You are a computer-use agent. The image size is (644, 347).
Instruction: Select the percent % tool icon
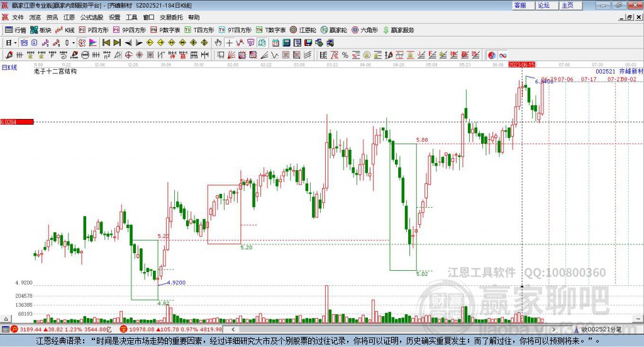pos(345,55)
